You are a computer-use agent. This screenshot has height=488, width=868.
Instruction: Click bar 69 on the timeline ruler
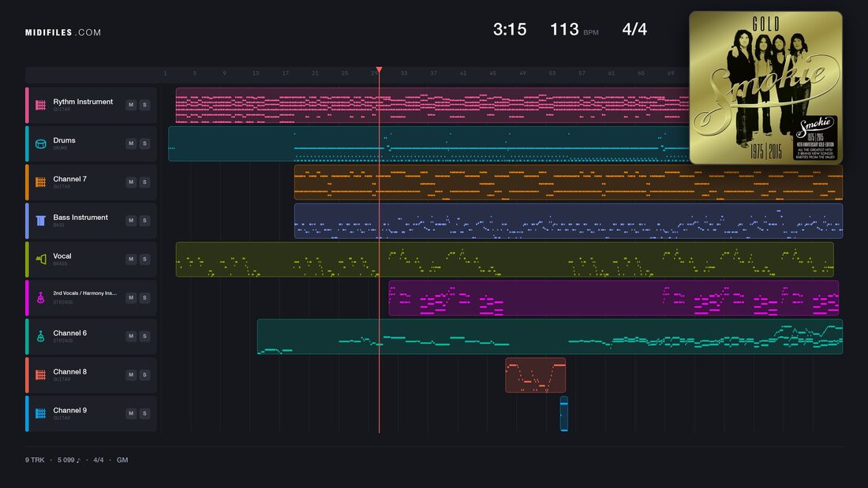671,73
